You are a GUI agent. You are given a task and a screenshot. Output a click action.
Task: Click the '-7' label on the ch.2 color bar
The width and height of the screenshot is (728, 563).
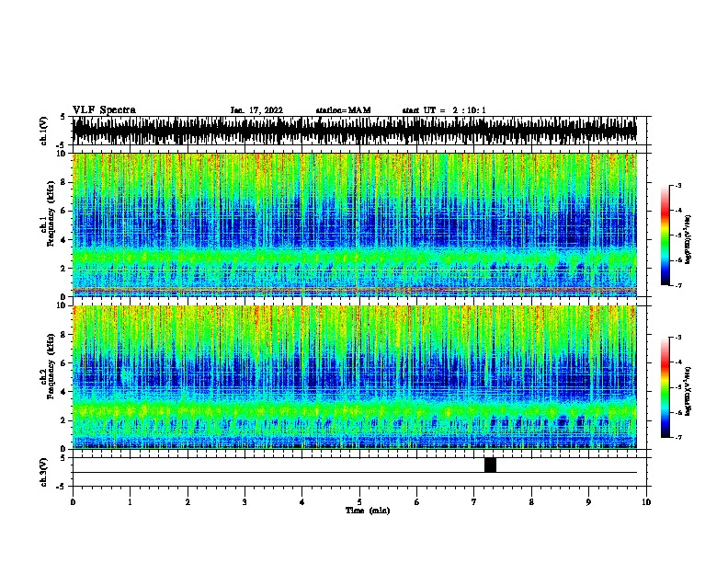click(677, 437)
